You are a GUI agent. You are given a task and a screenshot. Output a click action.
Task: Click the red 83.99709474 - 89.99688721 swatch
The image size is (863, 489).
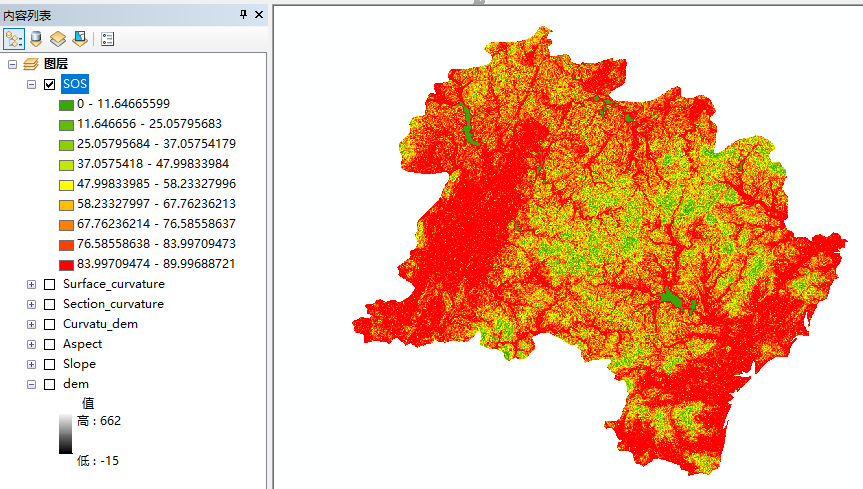pyautogui.click(x=66, y=265)
